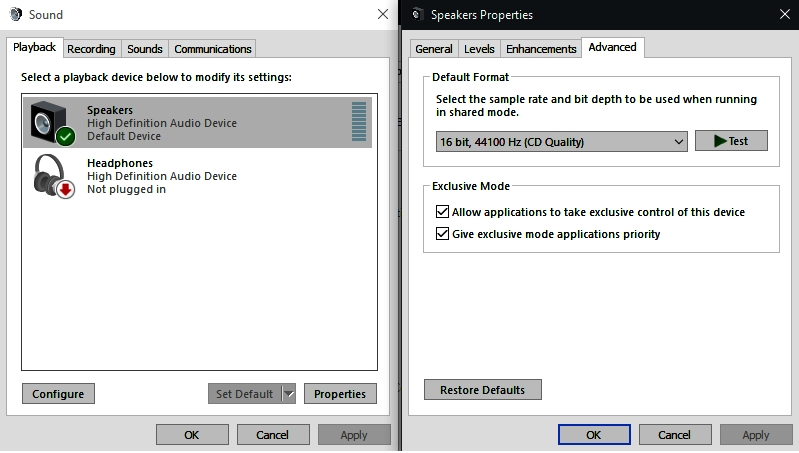The image size is (799, 453).
Task: Click the Properties button for selected device
Action: point(340,394)
